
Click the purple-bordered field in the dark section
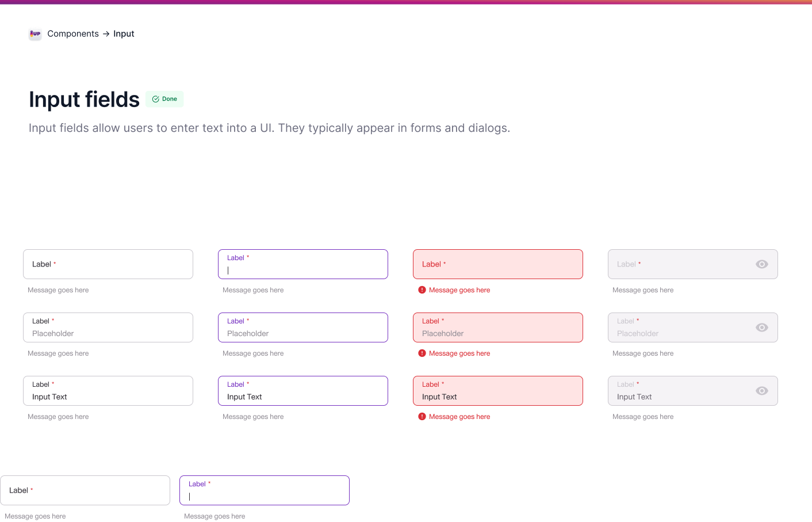point(265,490)
